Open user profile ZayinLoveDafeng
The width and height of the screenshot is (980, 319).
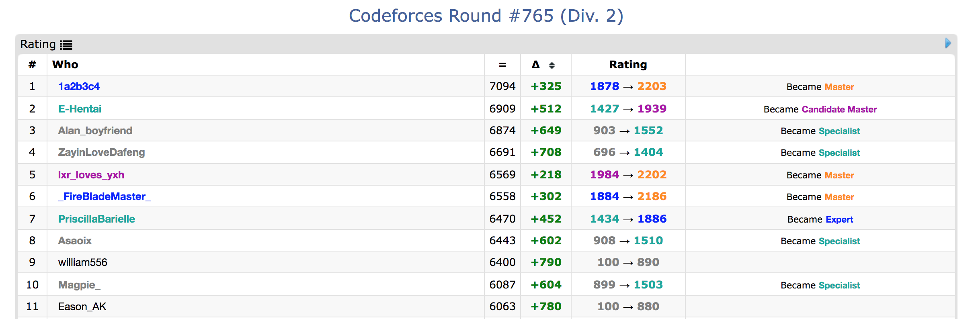pos(101,152)
